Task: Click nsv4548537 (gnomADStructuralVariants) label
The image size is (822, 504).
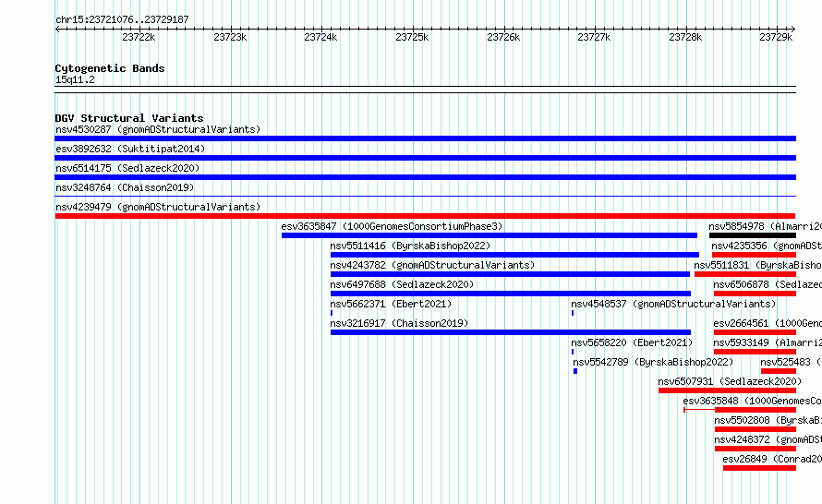Action: (x=673, y=304)
